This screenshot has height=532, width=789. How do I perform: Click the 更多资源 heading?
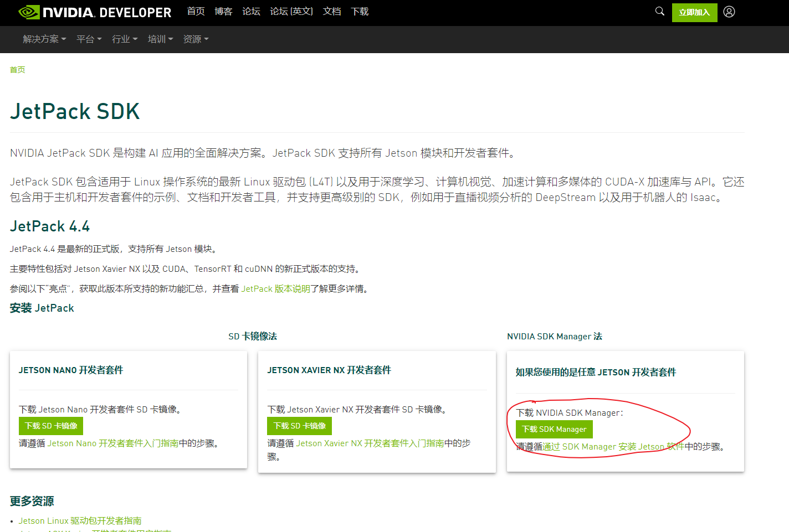click(32, 501)
